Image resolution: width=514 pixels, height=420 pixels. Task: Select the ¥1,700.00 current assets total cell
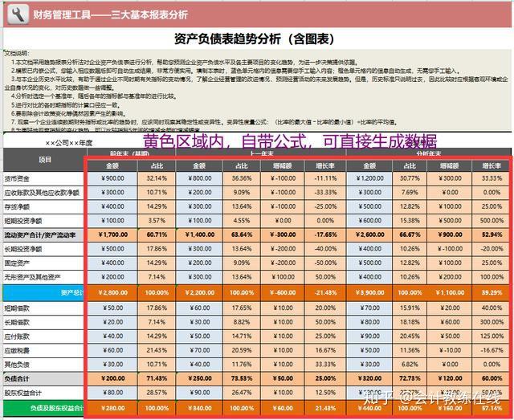pyautogui.click(x=112, y=234)
